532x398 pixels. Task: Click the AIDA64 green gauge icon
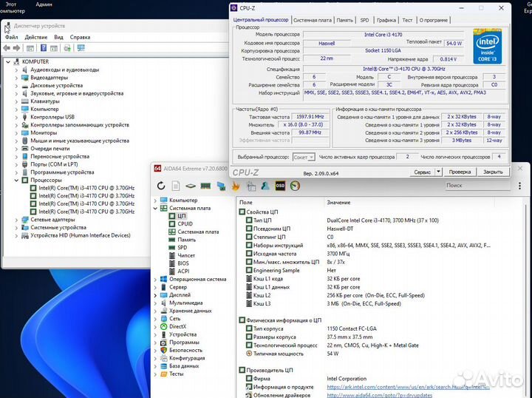pos(295,186)
